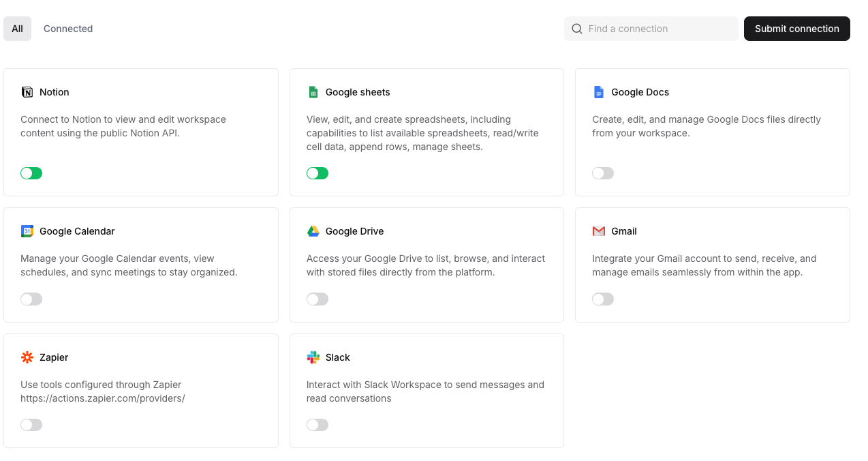Turn off the Google Sheets toggle

[317, 173]
